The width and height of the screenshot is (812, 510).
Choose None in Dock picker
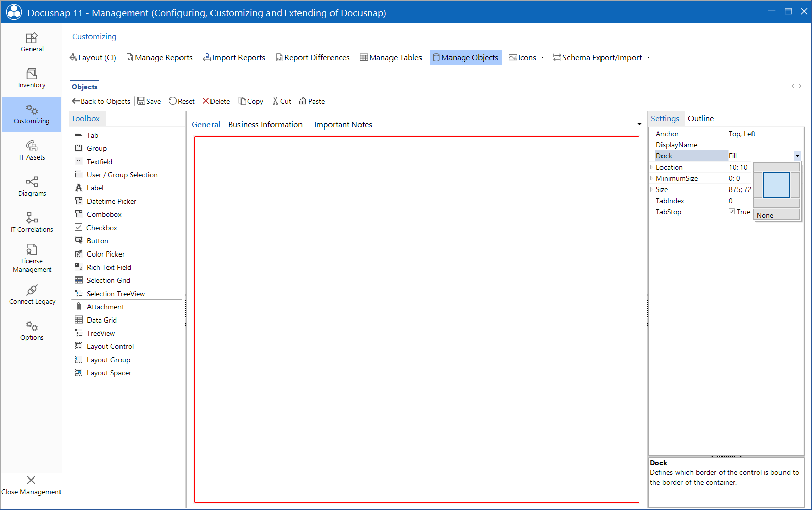[776, 215]
